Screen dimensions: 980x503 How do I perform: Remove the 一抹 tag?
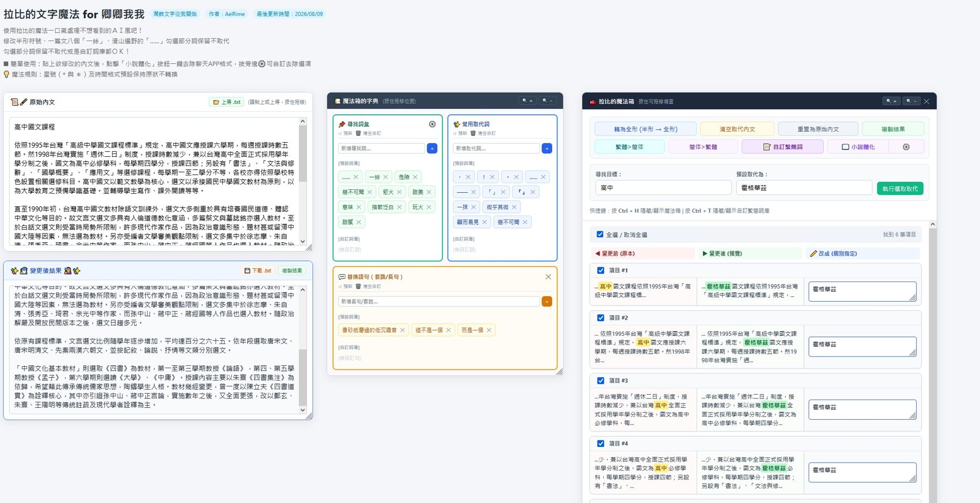(x=474, y=207)
